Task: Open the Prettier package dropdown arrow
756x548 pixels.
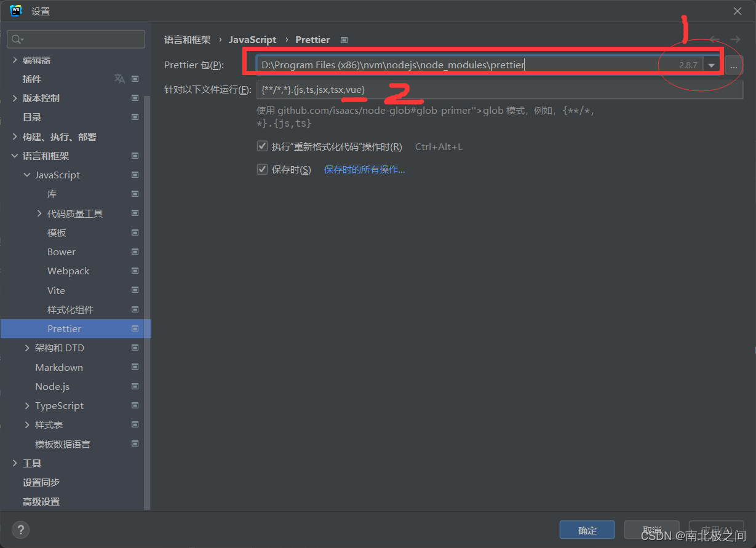Action: click(x=712, y=65)
